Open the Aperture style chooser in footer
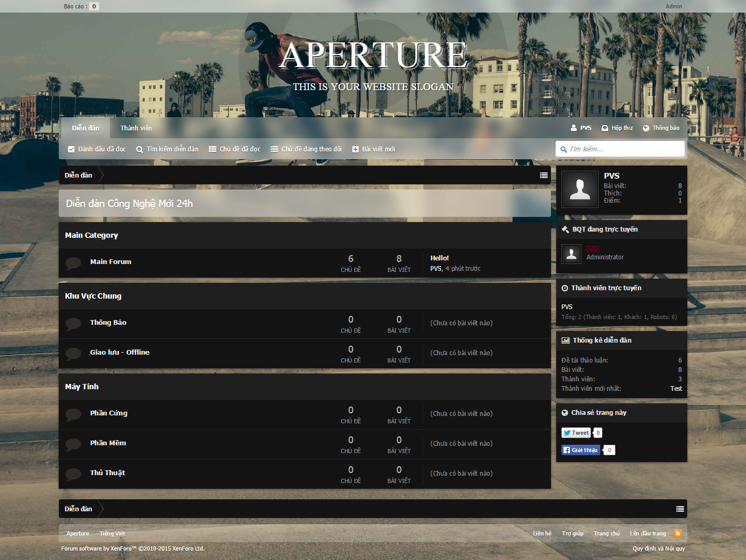This screenshot has width=746, height=560. pyautogui.click(x=78, y=533)
